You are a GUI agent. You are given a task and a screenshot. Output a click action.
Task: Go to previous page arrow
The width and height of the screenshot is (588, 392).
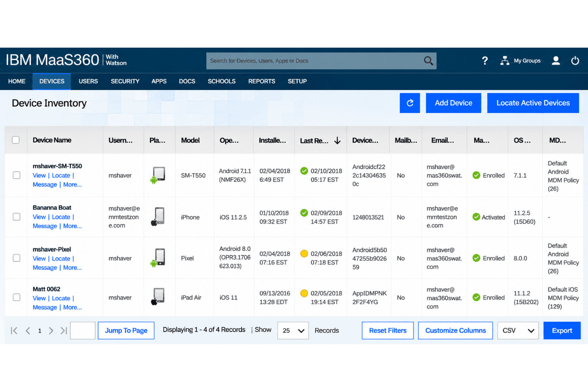(x=28, y=330)
